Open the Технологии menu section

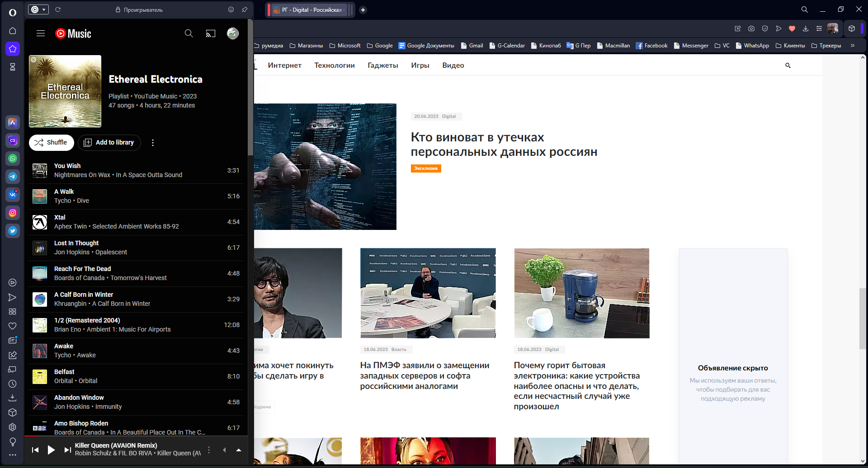tap(335, 66)
